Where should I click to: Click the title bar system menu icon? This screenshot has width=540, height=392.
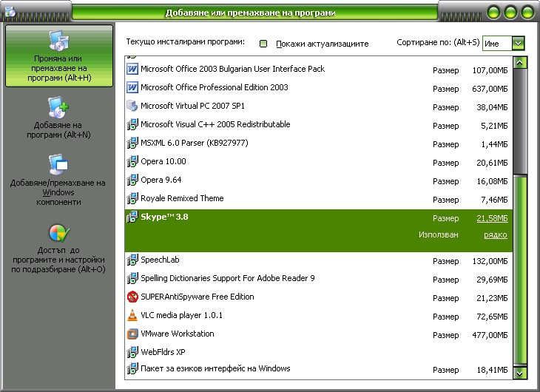(10, 12)
